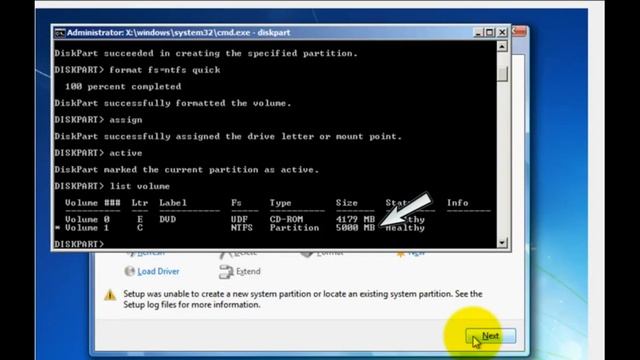Close the diskpart command window

tap(502, 32)
